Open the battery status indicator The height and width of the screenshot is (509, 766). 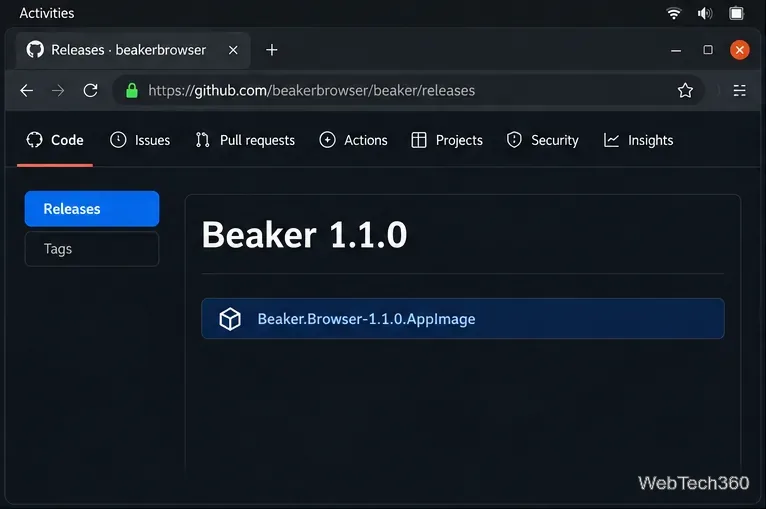click(x=736, y=13)
